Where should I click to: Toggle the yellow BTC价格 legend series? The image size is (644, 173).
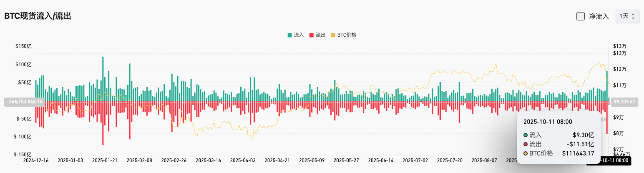pyautogui.click(x=343, y=35)
